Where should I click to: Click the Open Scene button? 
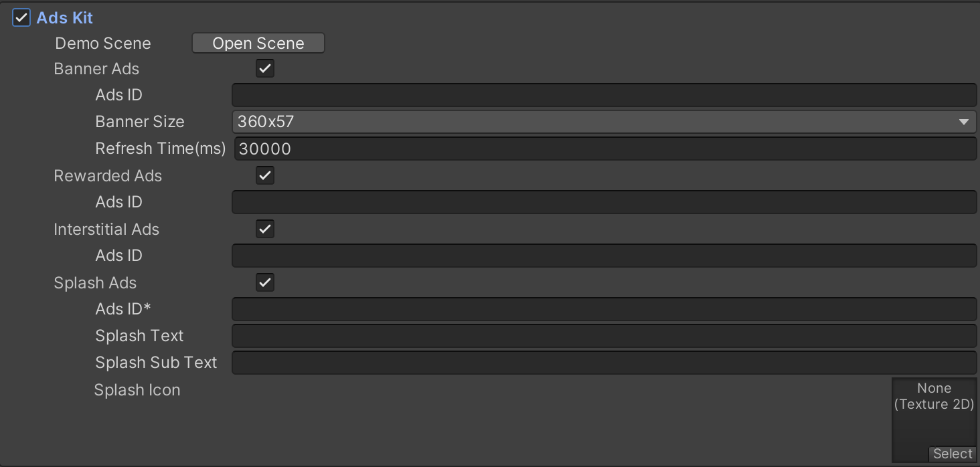258,43
